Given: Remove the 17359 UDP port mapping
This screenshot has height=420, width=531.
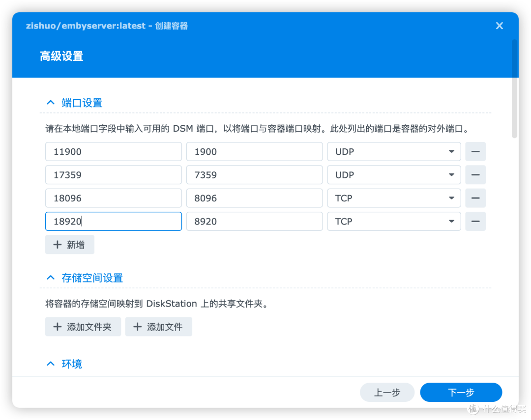Looking at the screenshot, I should [475, 174].
